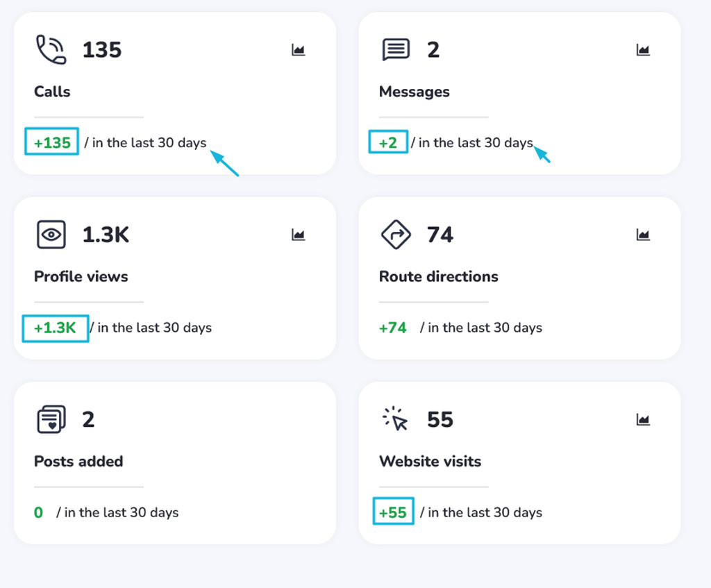Viewport: 711px width, 588px height.
Task: Click the 0 value on Posts added
Action: [x=38, y=512]
